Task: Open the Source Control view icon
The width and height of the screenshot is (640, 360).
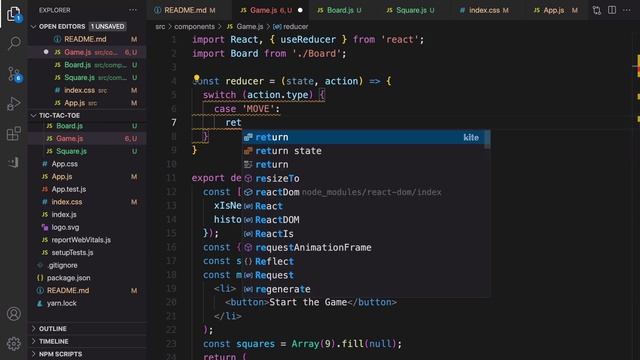Action: tap(13, 74)
